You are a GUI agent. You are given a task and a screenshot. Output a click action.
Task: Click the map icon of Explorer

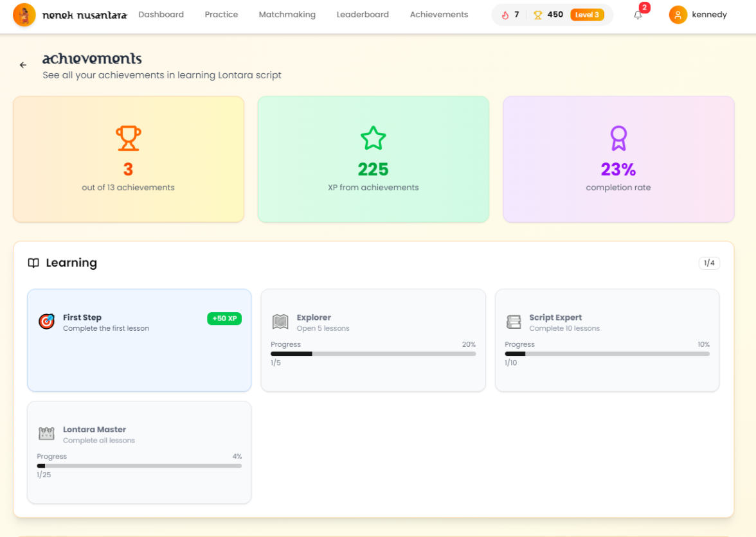pyautogui.click(x=280, y=321)
